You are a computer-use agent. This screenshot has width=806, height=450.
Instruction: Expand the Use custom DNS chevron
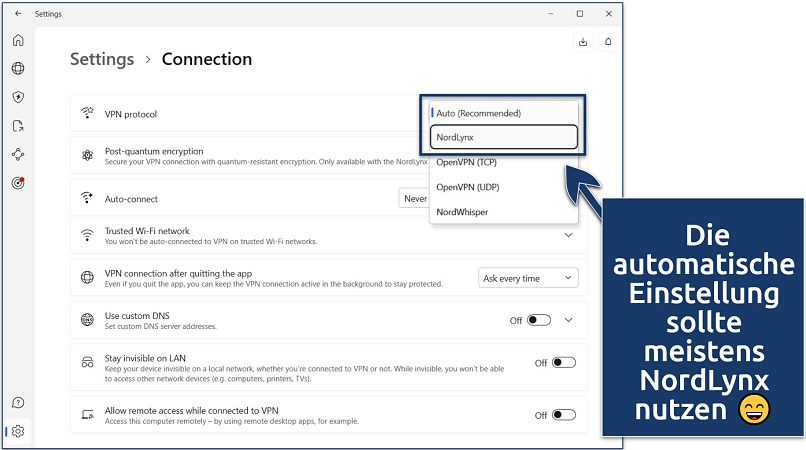tap(569, 320)
